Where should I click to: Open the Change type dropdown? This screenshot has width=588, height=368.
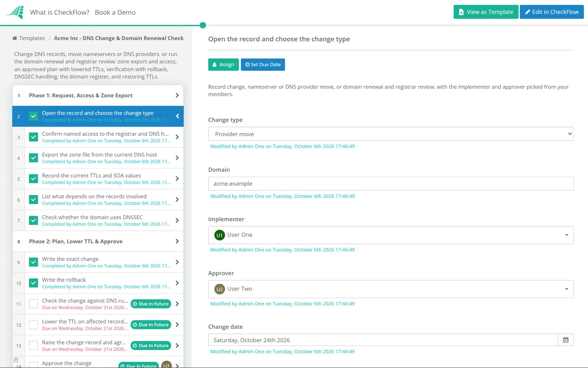(391, 134)
